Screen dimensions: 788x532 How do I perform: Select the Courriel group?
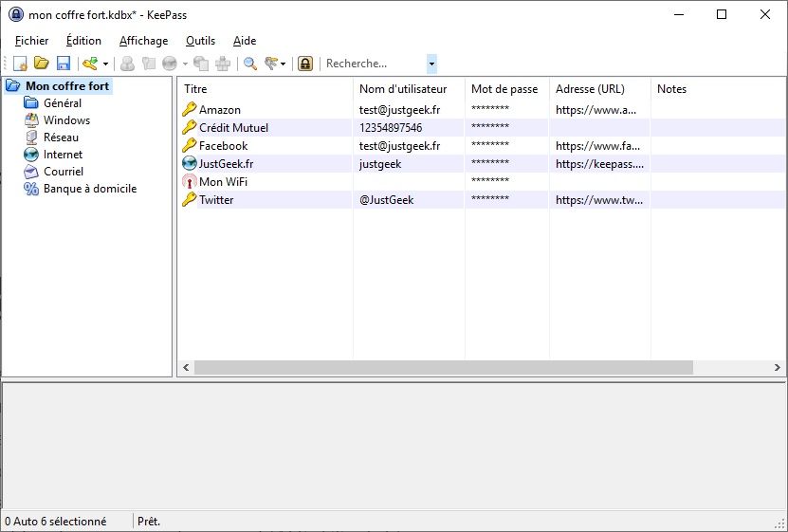[x=64, y=172]
